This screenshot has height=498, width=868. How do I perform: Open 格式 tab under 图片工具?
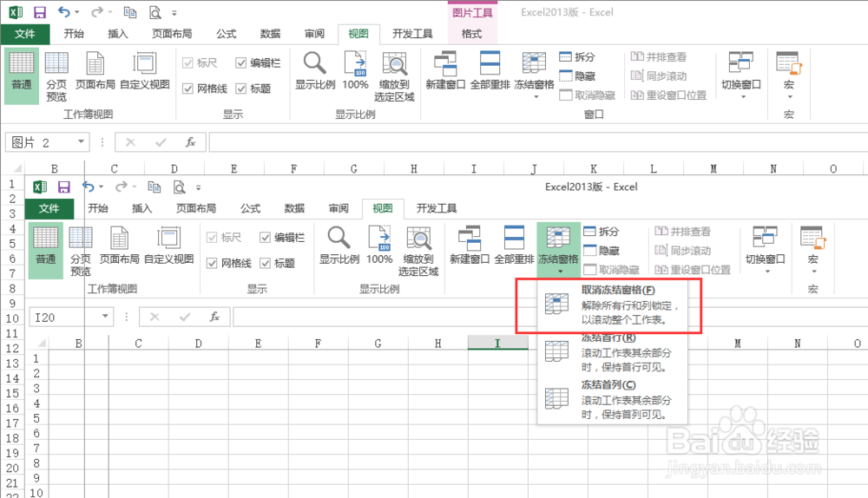point(471,34)
